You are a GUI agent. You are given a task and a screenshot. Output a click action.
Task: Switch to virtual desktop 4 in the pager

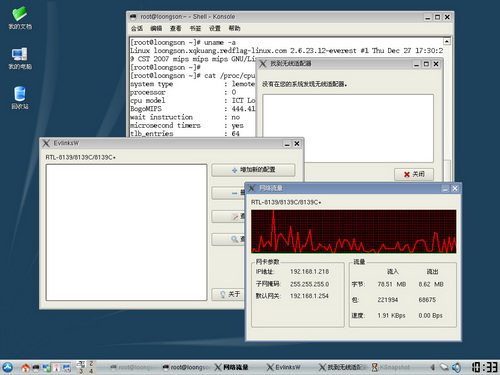pyautogui.click(x=91, y=371)
